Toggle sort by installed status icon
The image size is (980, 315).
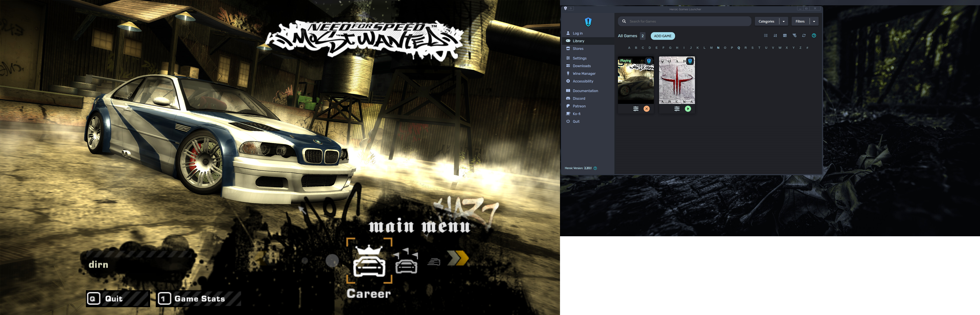(x=784, y=36)
